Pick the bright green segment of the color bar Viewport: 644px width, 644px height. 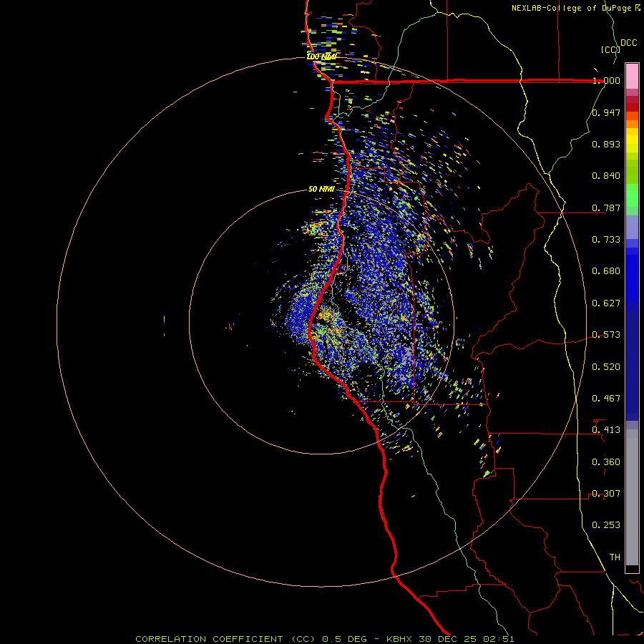coord(632,195)
